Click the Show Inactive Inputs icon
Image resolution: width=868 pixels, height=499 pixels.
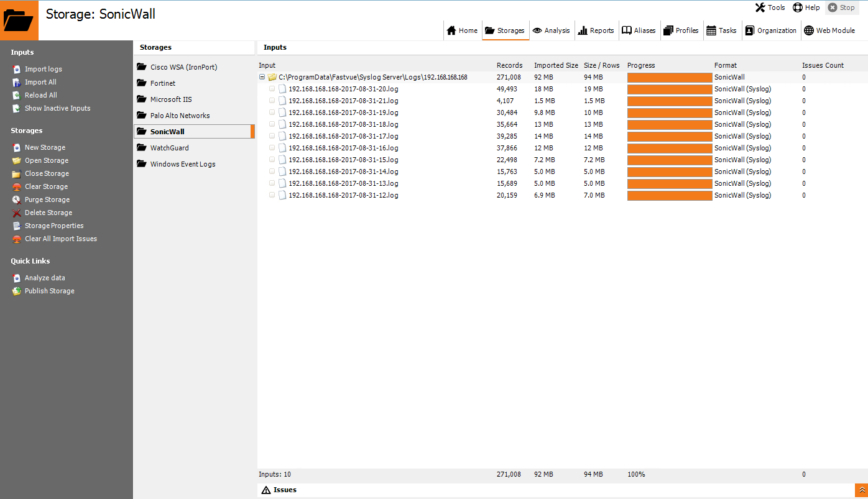17,108
